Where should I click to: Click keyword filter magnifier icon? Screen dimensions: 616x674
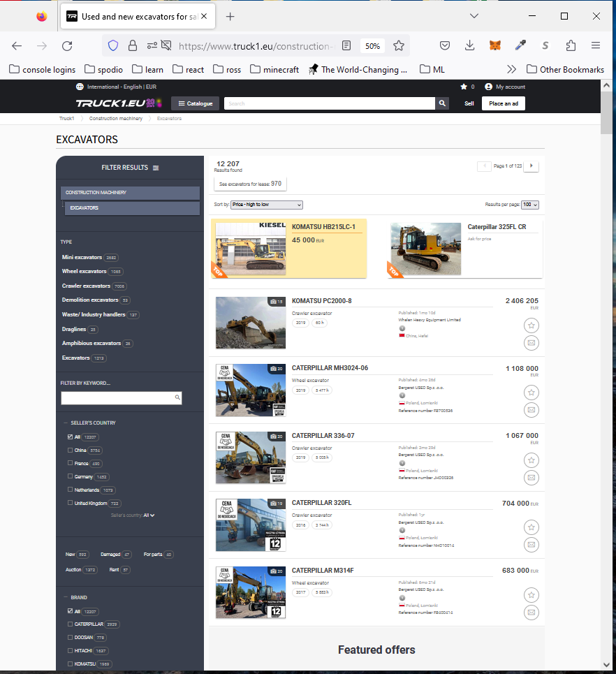click(x=177, y=397)
